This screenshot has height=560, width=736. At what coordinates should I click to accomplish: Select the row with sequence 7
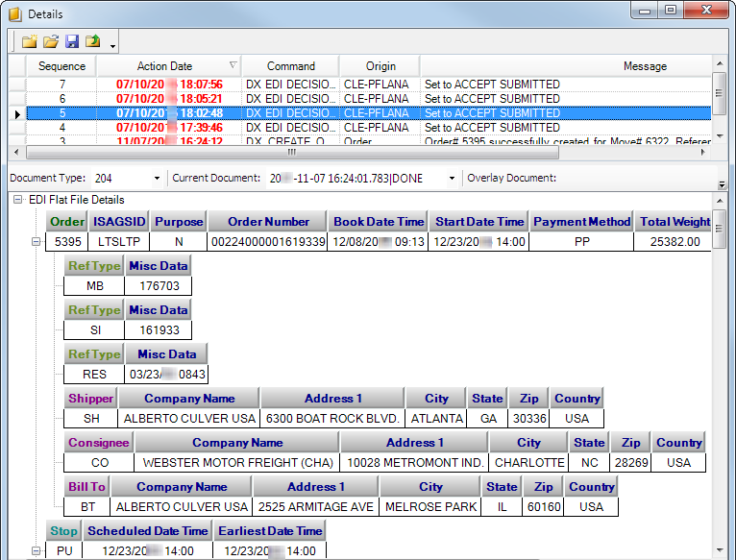(x=288, y=85)
